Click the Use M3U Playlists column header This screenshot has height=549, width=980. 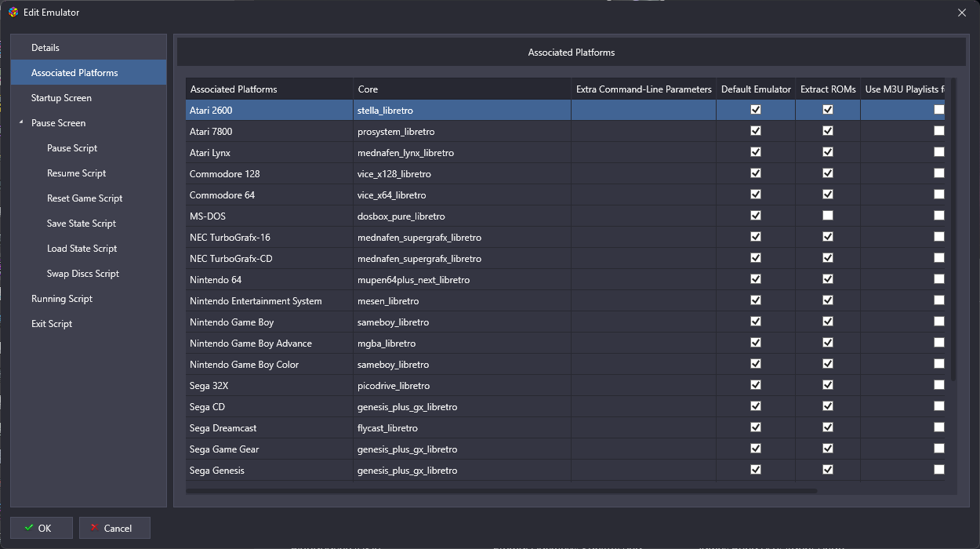(902, 89)
